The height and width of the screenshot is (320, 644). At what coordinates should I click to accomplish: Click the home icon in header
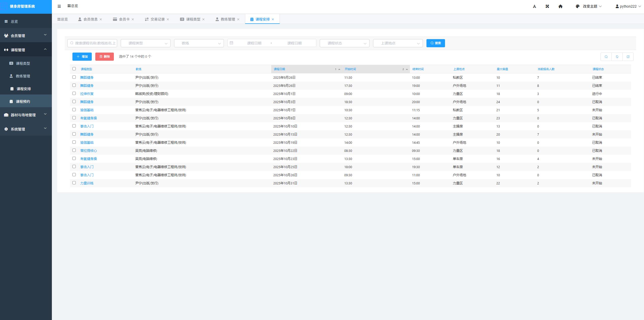click(x=560, y=6)
